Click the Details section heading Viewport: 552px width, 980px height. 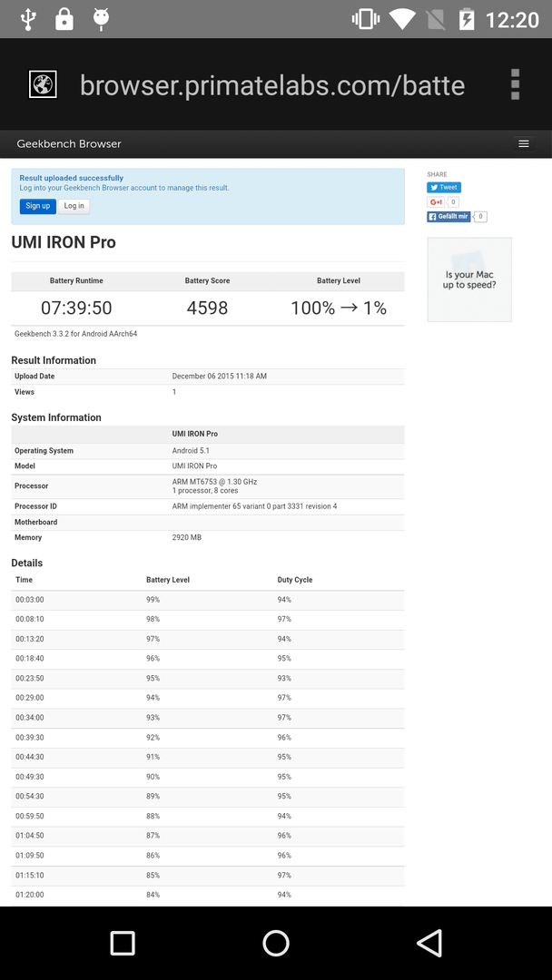[27, 563]
